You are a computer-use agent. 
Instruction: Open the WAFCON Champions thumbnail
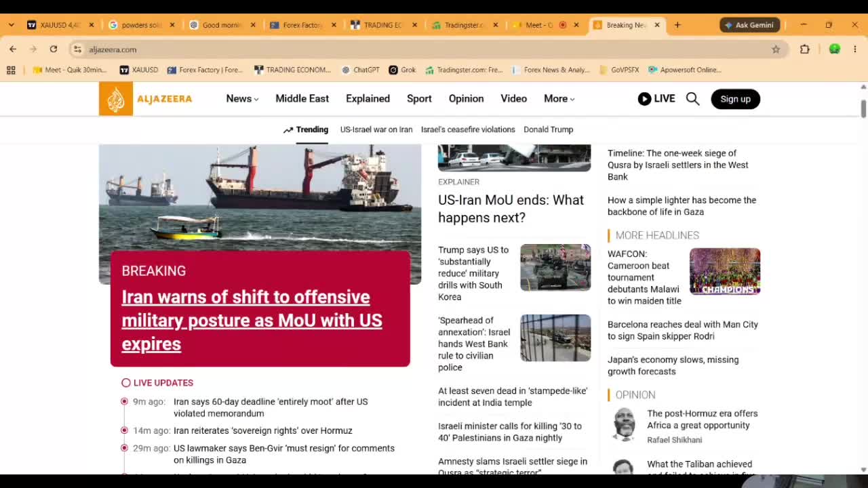(x=725, y=271)
